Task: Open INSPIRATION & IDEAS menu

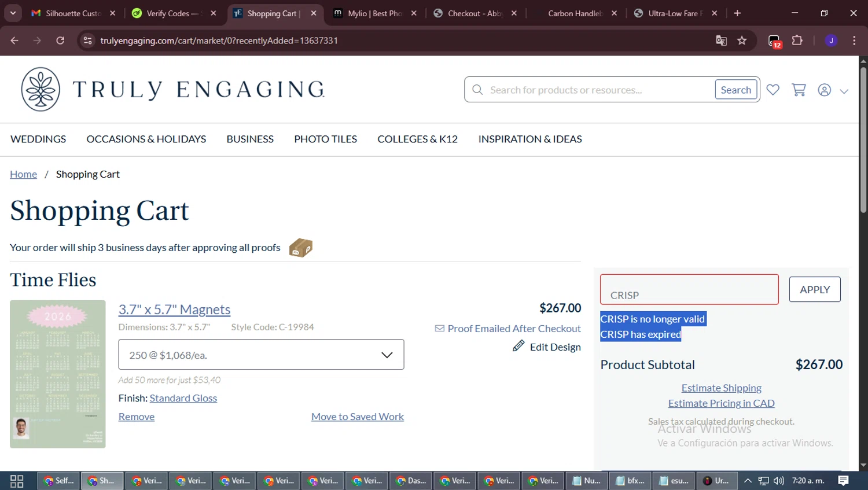Action: pos(530,139)
